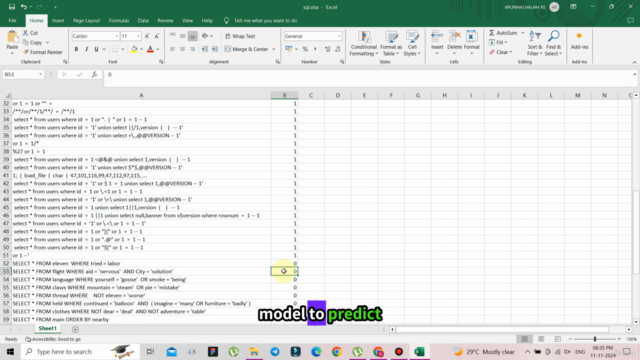Click Decrease Indent icon
The height and width of the screenshot is (360, 640).
pos(204,49)
